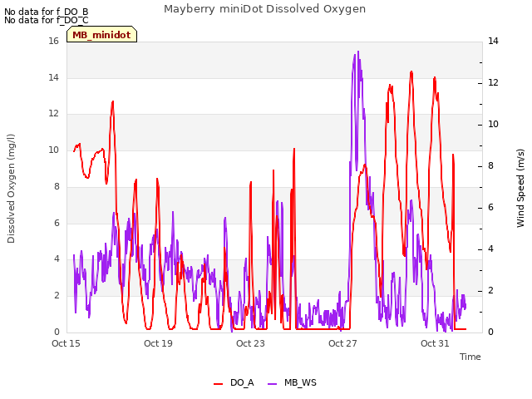Click the Oct 27 x-axis tick label
Image resolution: width=532 pixels, height=399 pixels.
tap(342, 343)
